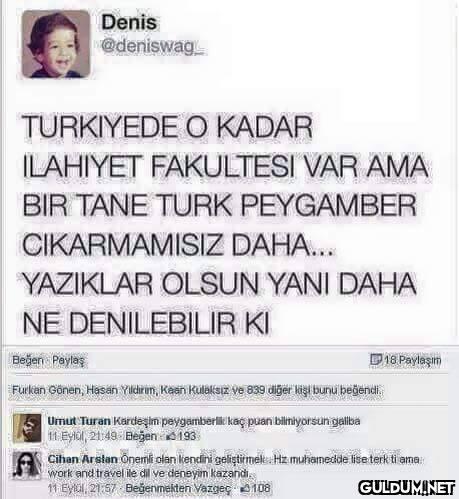Open the @deniswag_ handle link
Viewport: 459px width, 499px height.
point(152,47)
